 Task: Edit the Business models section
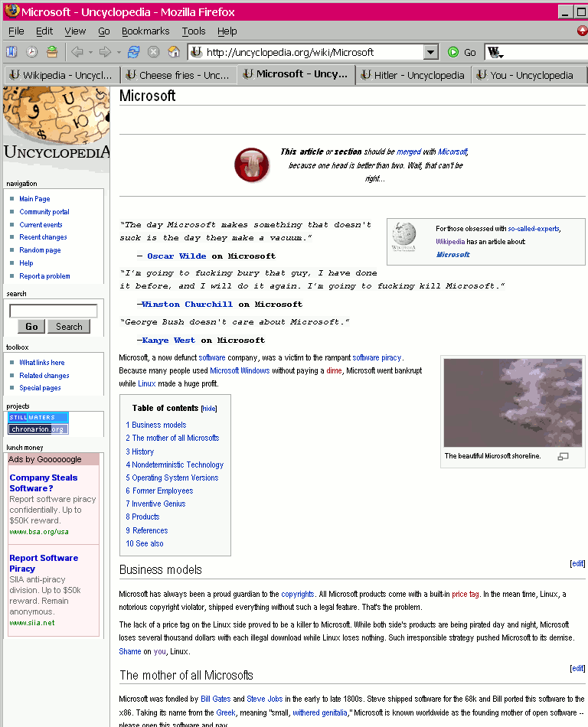[x=578, y=563]
